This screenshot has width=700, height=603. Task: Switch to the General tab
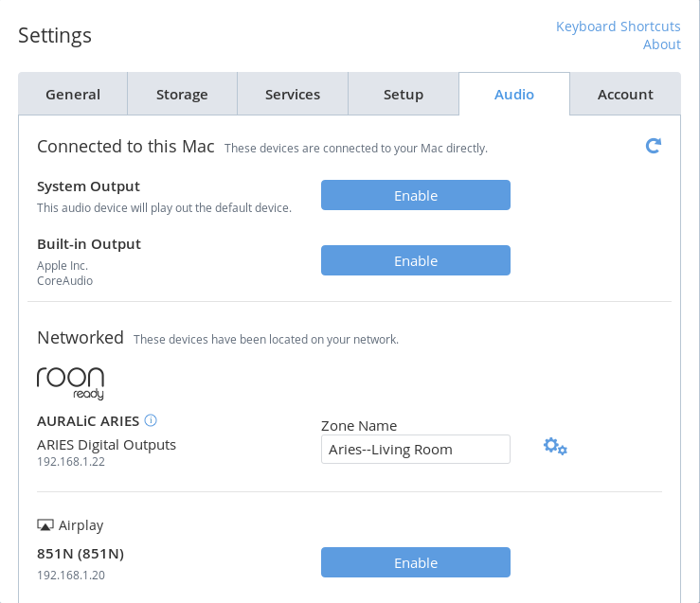click(x=73, y=95)
